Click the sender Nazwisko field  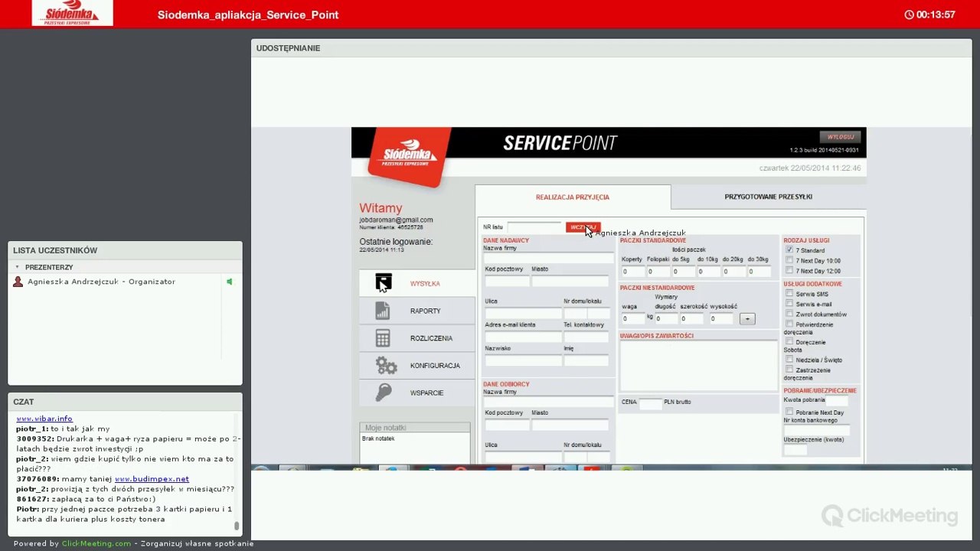523,360
